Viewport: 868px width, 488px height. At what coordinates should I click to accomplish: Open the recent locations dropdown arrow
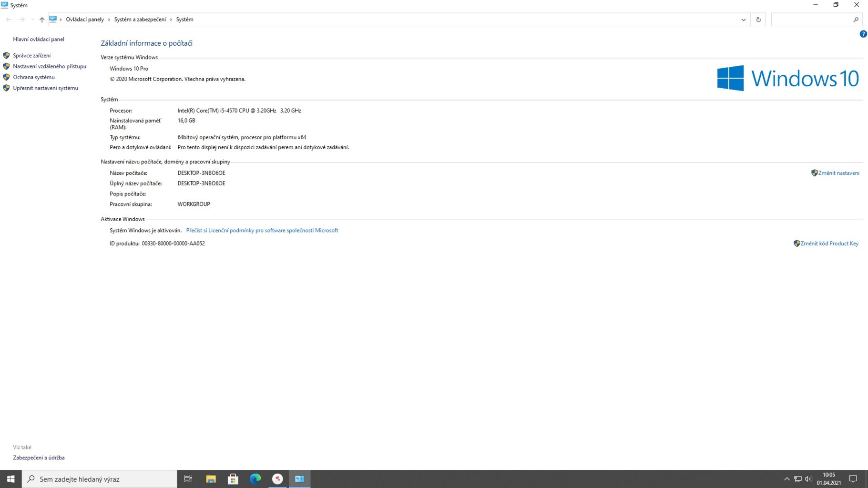point(32,20)
